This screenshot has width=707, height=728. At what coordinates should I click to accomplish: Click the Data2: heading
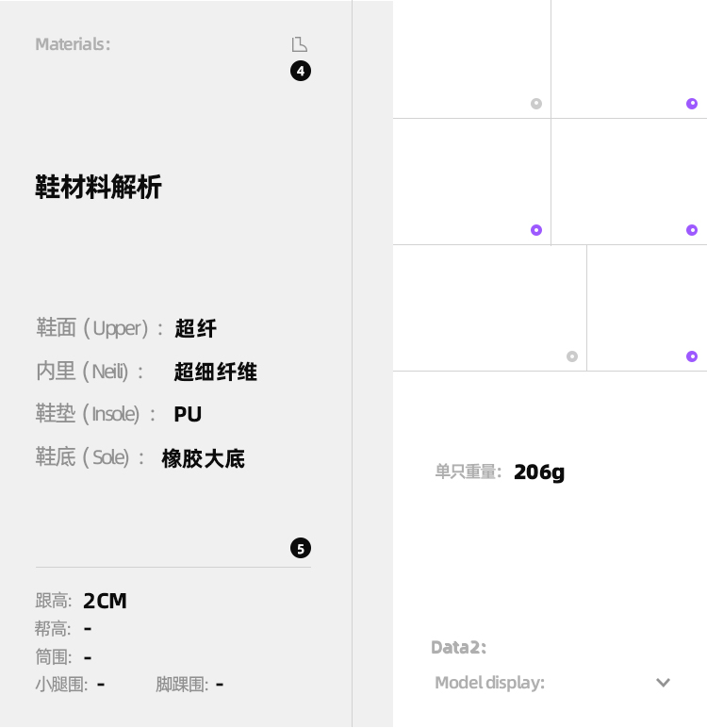pos(459,647)
